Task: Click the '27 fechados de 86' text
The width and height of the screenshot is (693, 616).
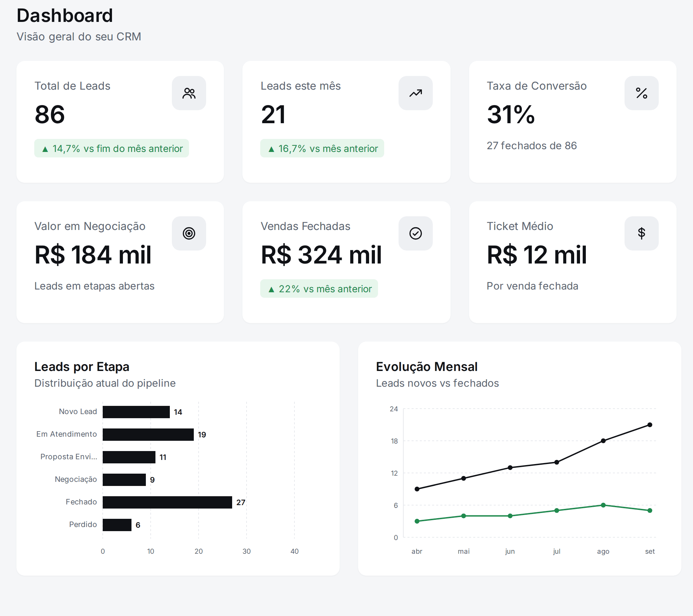Action: 532,145
